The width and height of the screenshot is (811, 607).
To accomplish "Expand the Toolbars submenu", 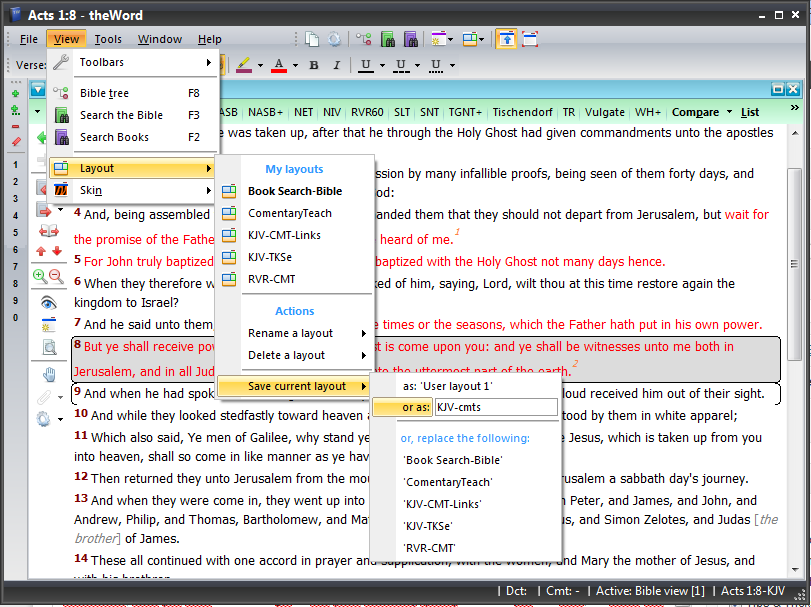I will [x=133, y=62].
